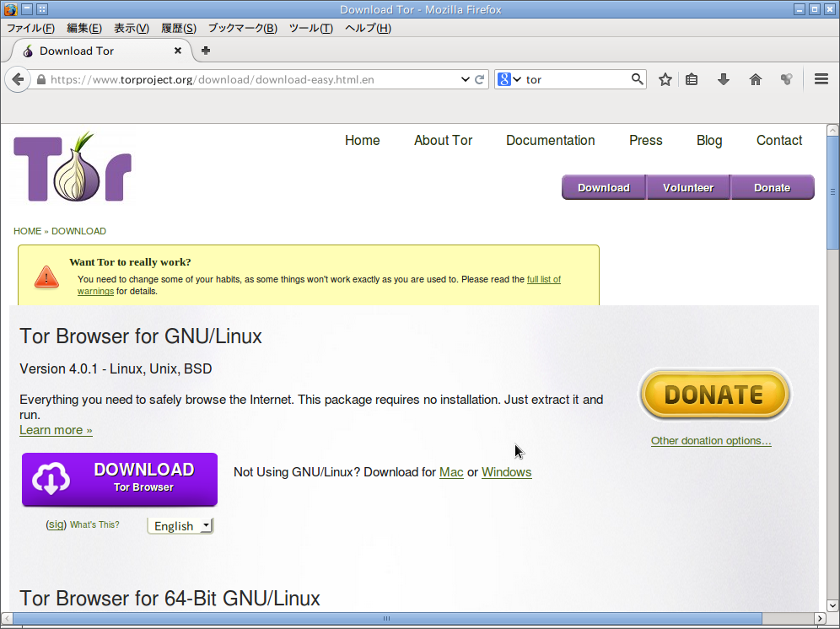840x629 pixels.
Task: Click the padlock site identity icon
Action: [x=41, y=80]
